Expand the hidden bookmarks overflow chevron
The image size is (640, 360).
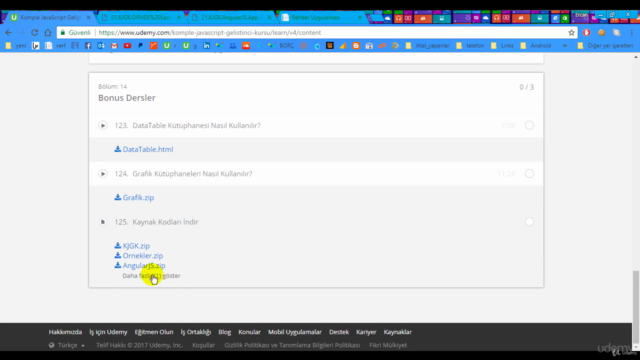click(565, 46)
